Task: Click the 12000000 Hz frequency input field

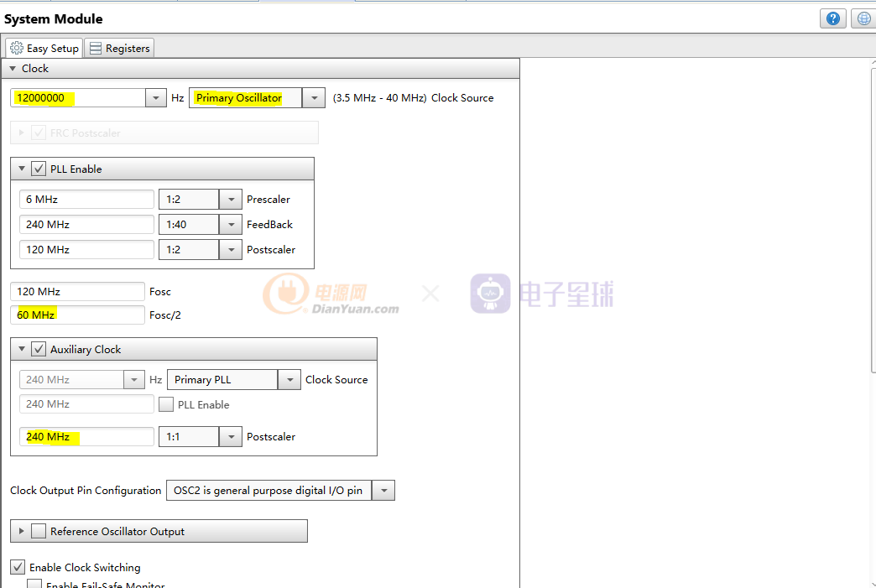Action: point(80,98)
